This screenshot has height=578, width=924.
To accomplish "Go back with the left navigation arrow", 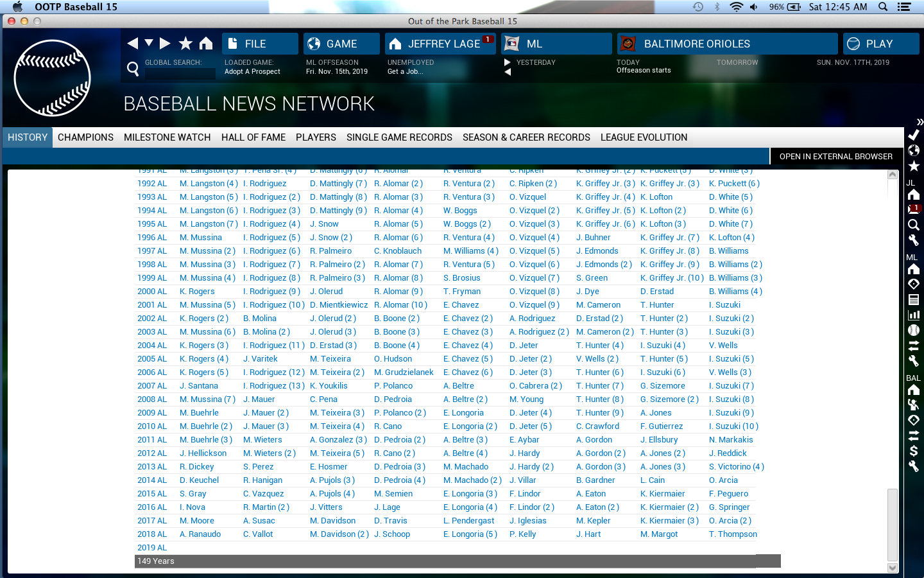I will pos(133,43).
